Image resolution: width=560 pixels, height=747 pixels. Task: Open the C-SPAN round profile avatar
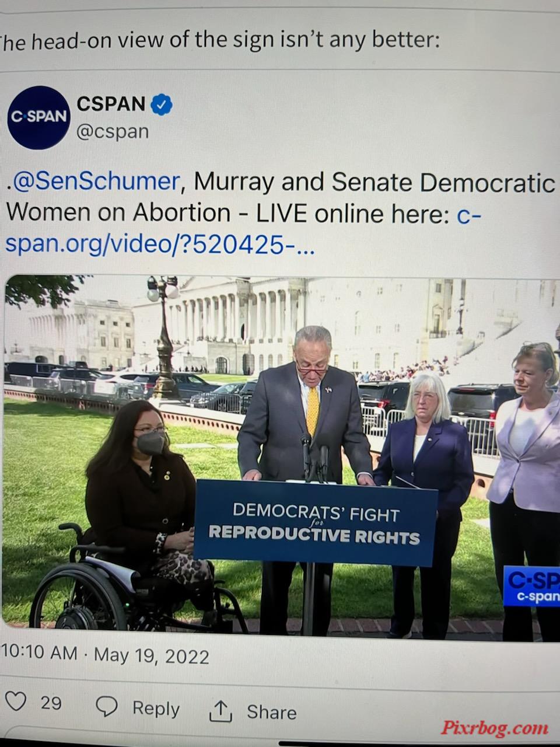(x=38, y=117)
